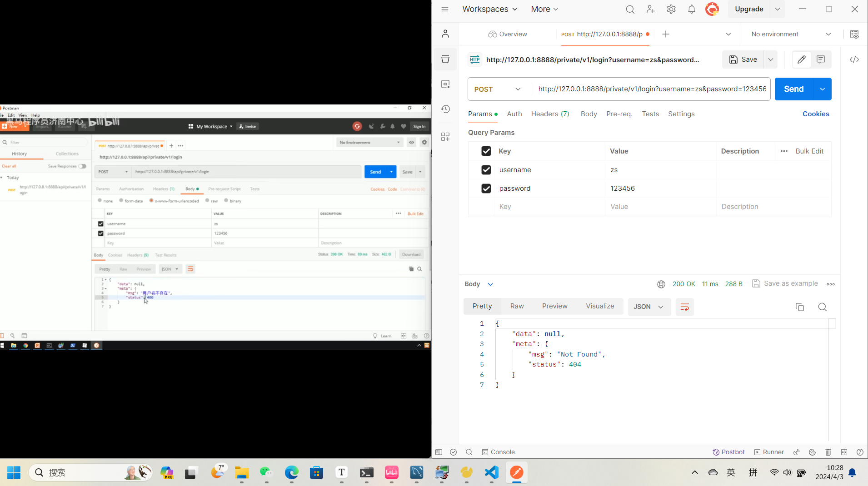
Task: Open the Console in status bar
Action: click(x=498, y=452)
